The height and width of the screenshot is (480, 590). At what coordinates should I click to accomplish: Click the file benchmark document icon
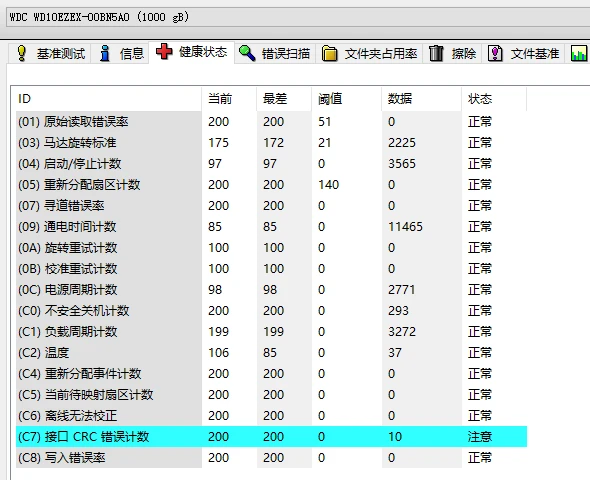[x=495, y=53]
